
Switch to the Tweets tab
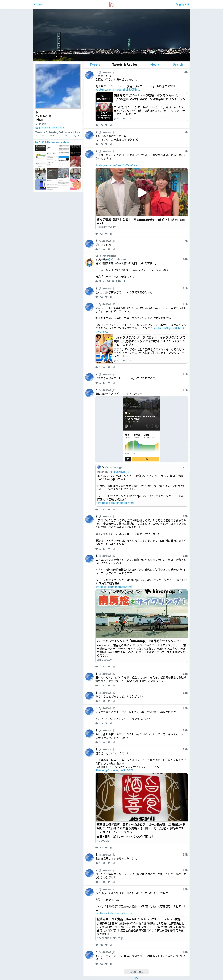pos(95,65)
